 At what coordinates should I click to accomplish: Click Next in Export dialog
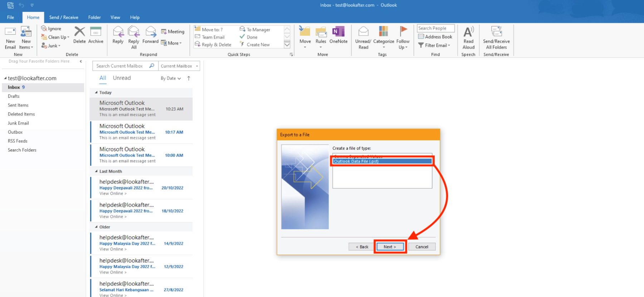390,247
